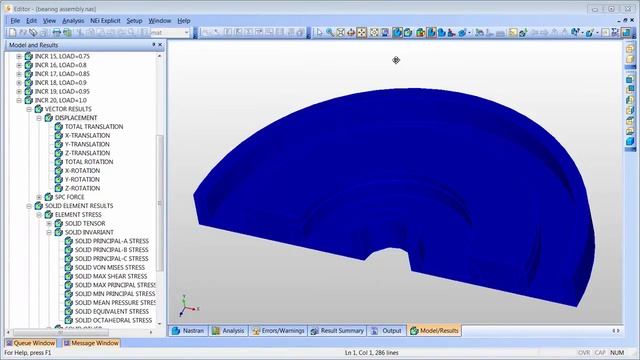Switch to the Result Summary tab
640x360 pixels.
337,331
